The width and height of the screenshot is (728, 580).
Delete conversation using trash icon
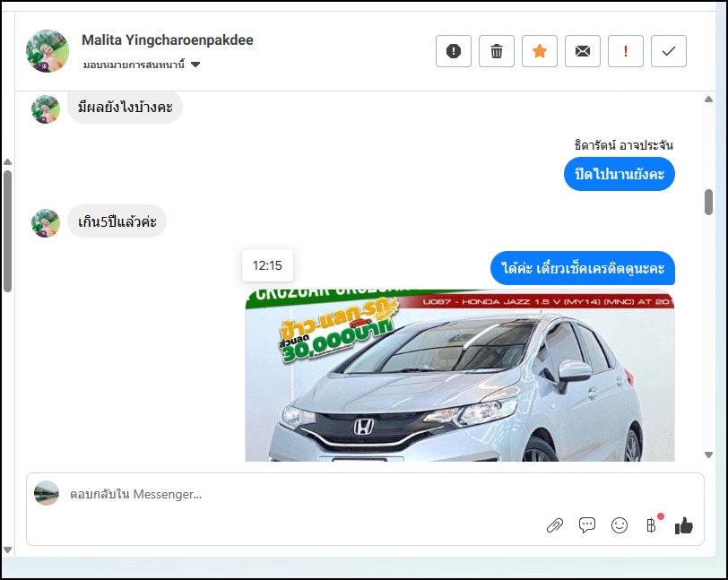497,51
